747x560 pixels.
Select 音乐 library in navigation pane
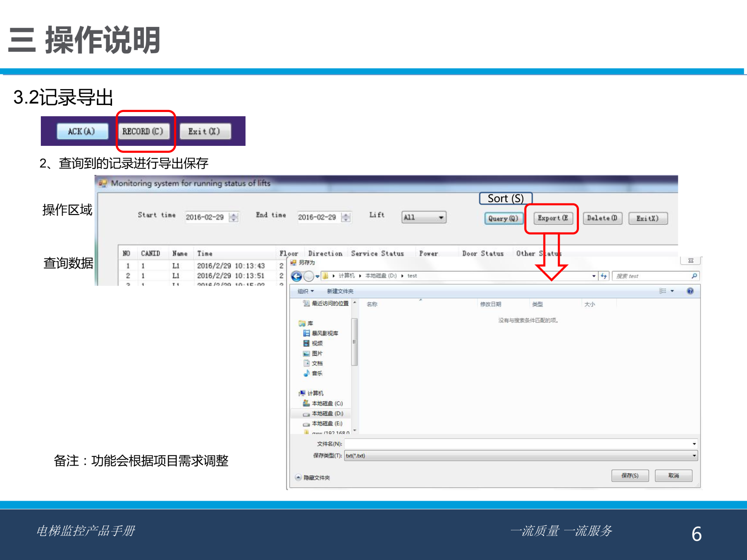tap(313, 373)
